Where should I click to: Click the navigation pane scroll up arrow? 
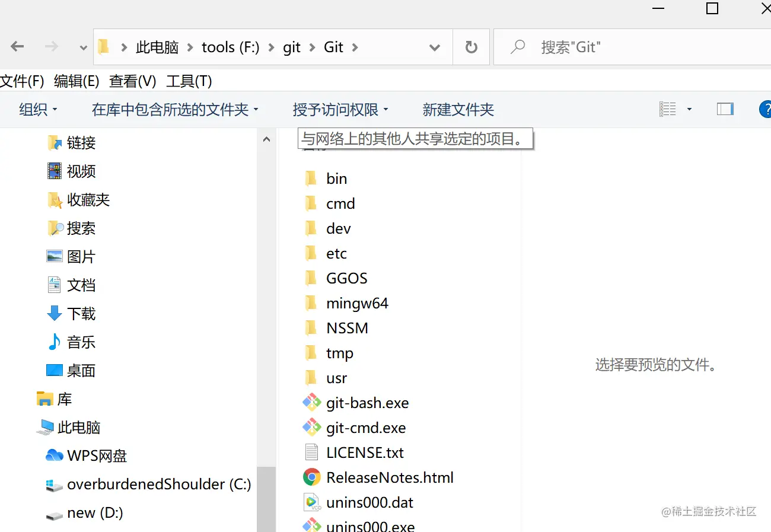click(x=266, y=139)
